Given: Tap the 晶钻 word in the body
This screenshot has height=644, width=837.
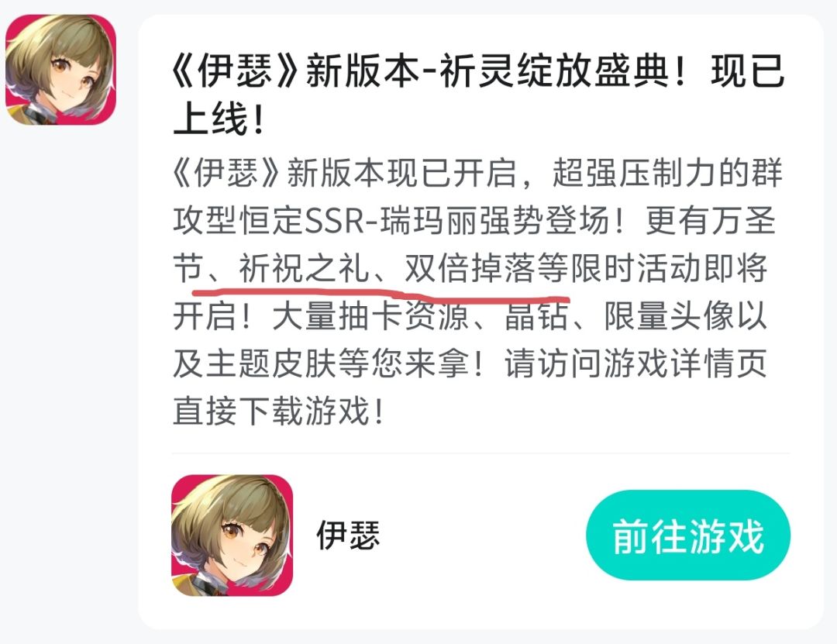Looking at the screenshot, I should (536, 315).
